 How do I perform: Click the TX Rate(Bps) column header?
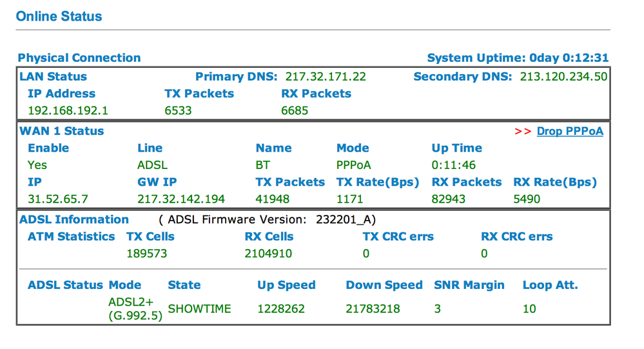pos(378,182)
